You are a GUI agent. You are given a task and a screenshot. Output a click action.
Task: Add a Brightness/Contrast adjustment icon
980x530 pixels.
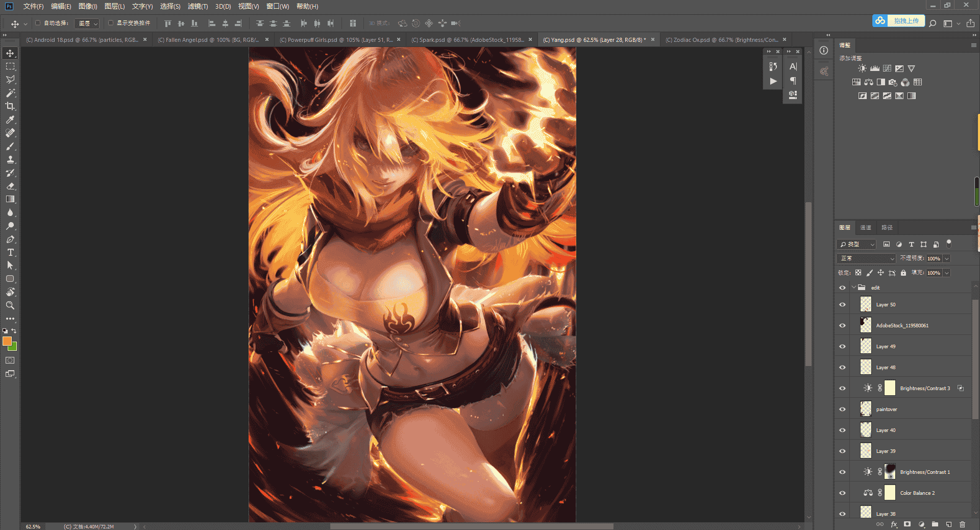point(862,68)
